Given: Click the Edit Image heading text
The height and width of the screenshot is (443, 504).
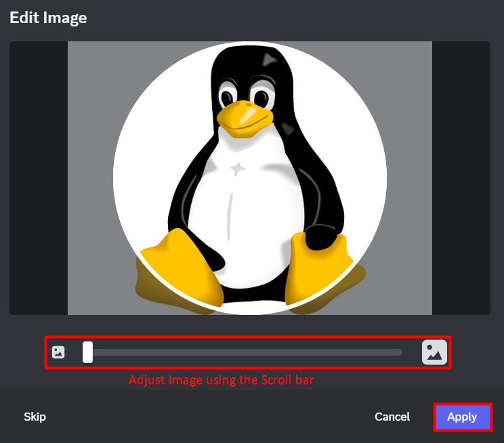Looking at the screenshot, I should pyautogui.click(x=48, y=18).
